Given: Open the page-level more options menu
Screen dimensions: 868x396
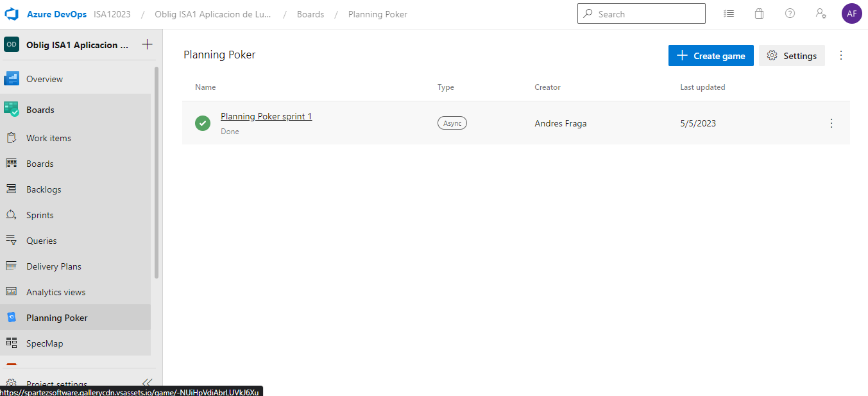Looking at the screenshot, I should click(841, 56).
